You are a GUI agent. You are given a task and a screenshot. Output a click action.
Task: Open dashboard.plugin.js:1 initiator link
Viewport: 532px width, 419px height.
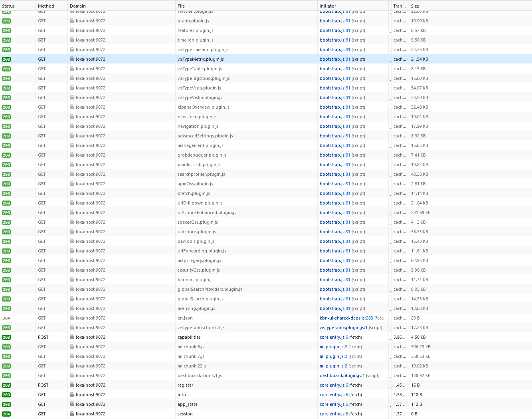[342, 375]
